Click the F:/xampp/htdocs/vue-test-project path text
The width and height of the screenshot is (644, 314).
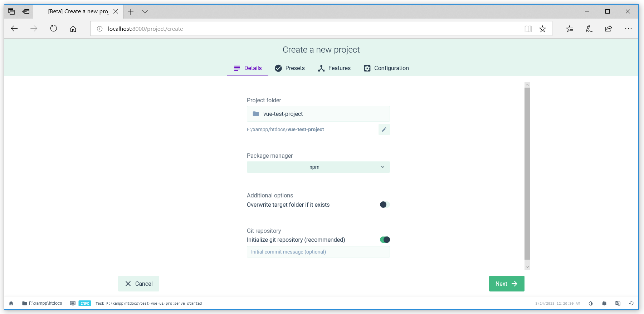(285, 129)
